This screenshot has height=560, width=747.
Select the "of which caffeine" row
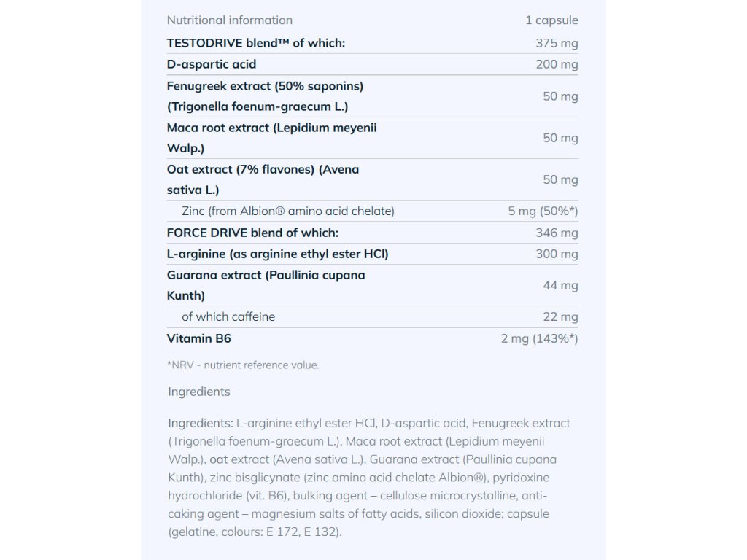pos(228,317)
